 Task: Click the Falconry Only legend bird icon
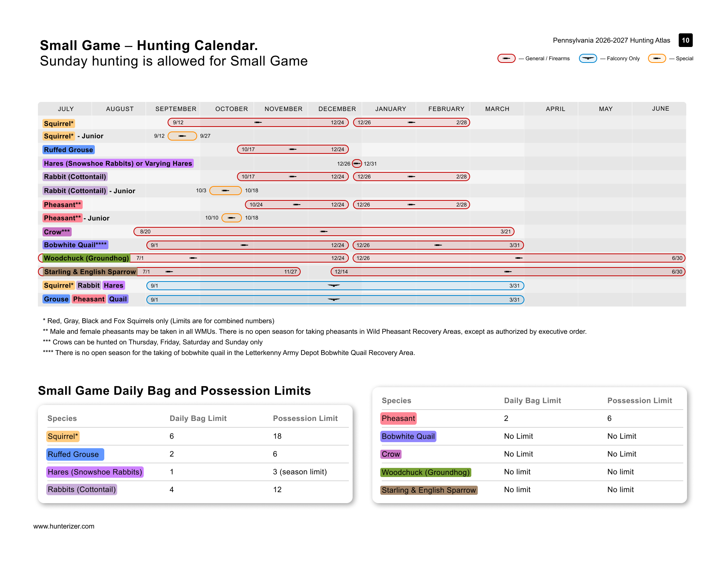point(588,58)
